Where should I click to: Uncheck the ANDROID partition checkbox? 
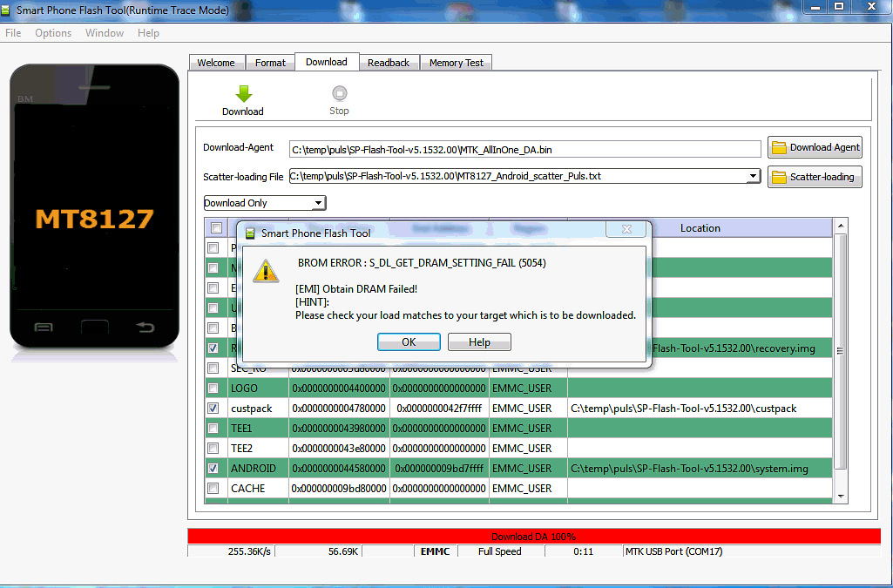point(213,469)
